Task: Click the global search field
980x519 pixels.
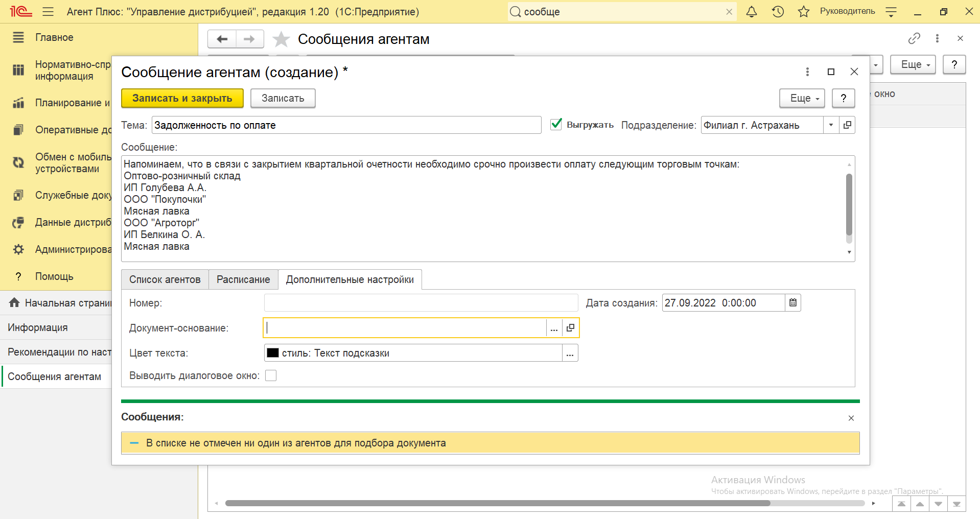Action: pos(622,12)
